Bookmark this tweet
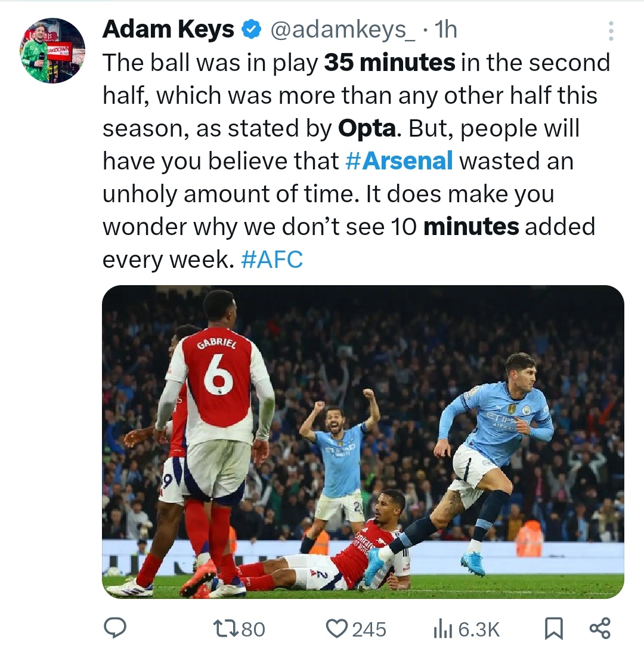Image resolution: width=644 pixels, height=658 pixels. click(x=554, y=628)
